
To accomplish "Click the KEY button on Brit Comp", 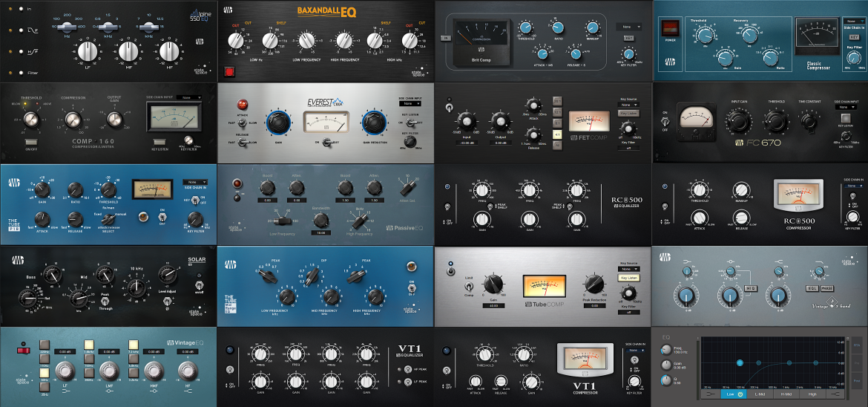I will (x=628, y=38).
